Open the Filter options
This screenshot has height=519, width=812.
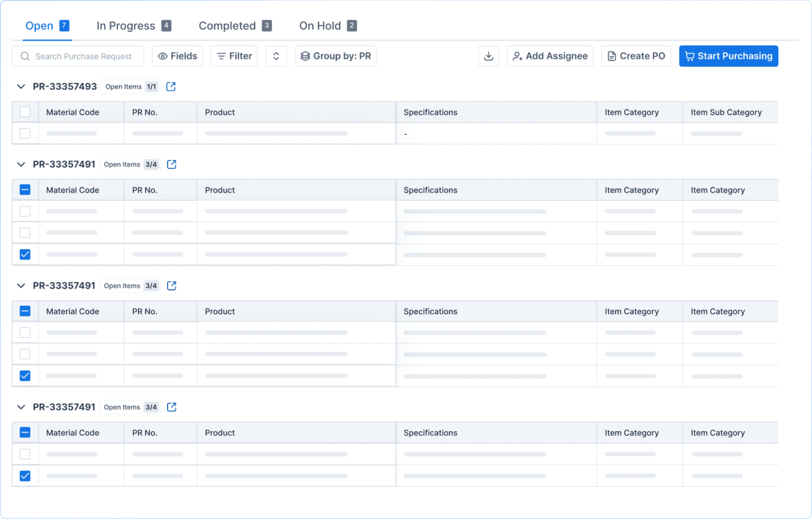[x=234, y=56]
